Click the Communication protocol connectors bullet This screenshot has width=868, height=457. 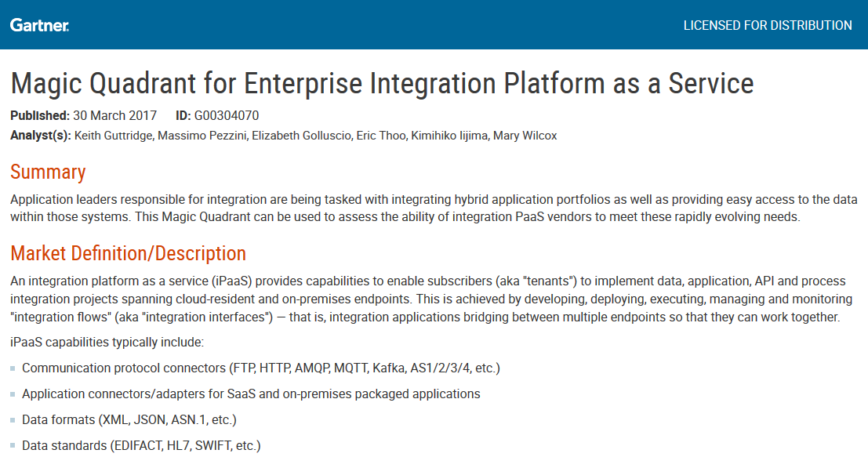tap(261, 368)
